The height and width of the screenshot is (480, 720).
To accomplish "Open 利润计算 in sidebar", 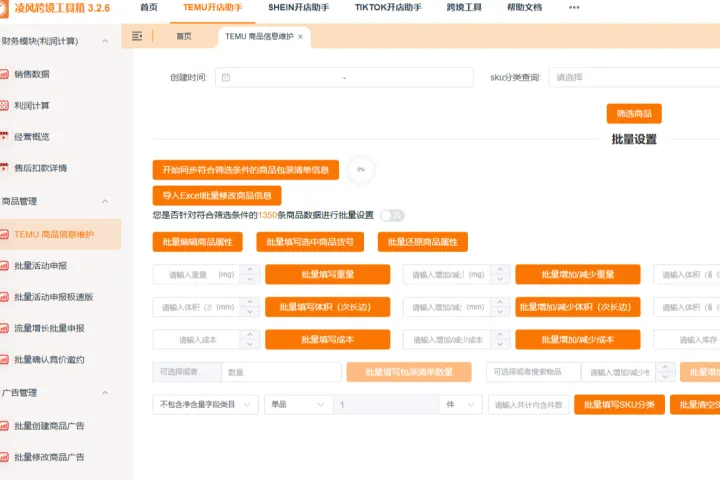I will pyautogui.click(x=32, y=105).
